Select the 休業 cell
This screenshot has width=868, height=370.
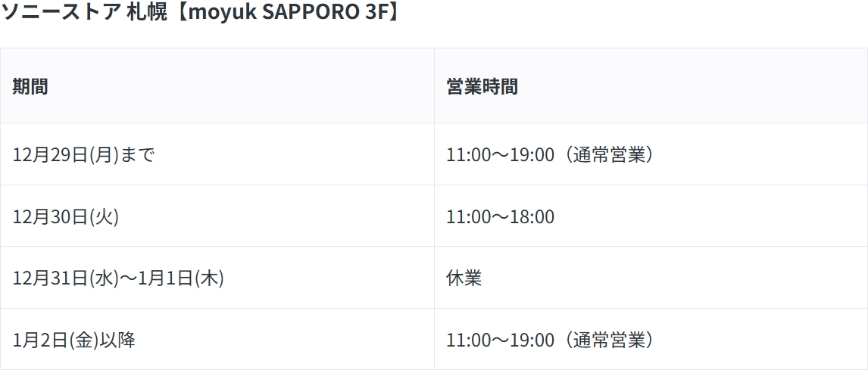464,278
